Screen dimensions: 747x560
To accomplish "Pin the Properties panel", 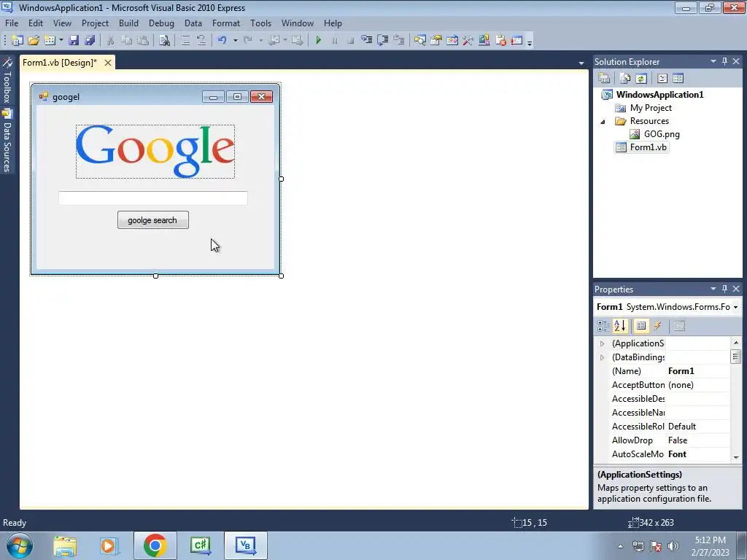I will coord(724,289).
